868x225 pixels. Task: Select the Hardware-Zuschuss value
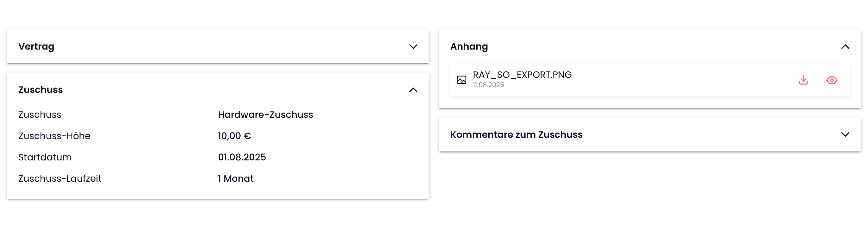[265, 115]
